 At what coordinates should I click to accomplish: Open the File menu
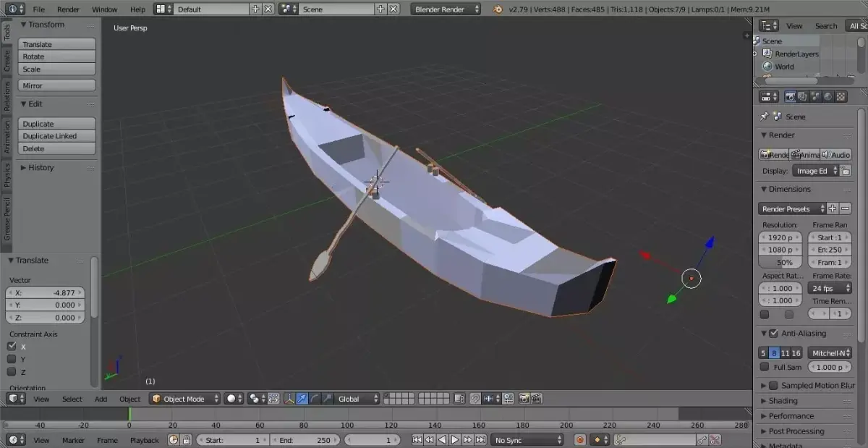(x=38, y=9)
